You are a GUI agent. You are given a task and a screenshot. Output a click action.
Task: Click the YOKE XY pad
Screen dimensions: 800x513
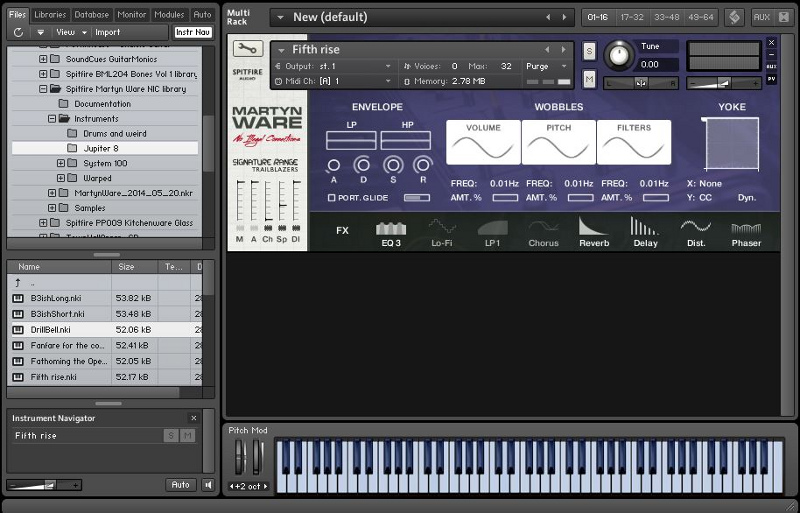[732, 143]
